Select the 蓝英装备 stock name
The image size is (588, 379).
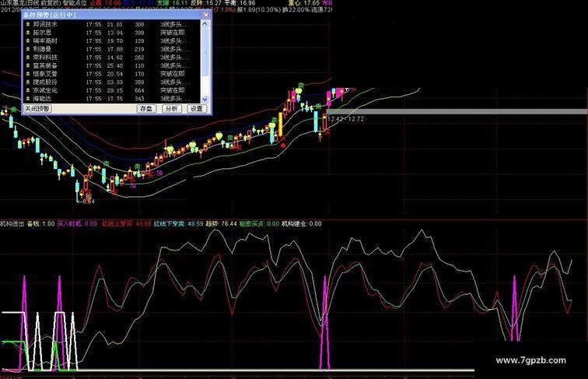point(45,65)
